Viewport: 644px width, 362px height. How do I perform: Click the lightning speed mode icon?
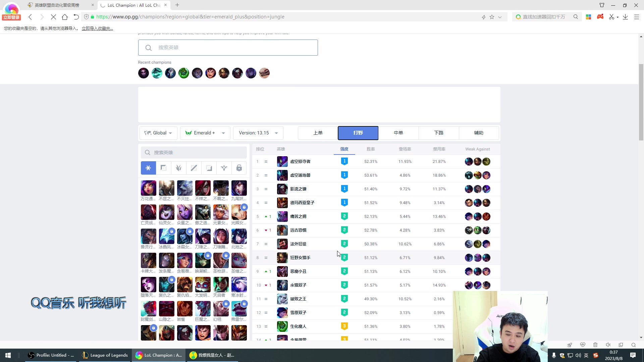pyautogui.click(x=484, y=17)
